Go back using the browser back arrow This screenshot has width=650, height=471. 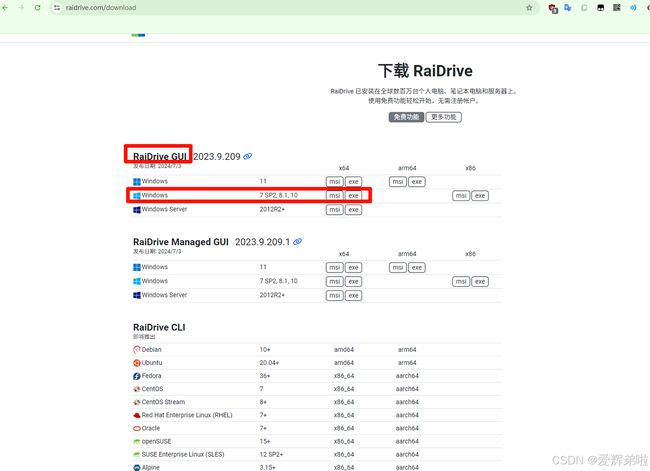pyautogui.click(x=5, y=7)
